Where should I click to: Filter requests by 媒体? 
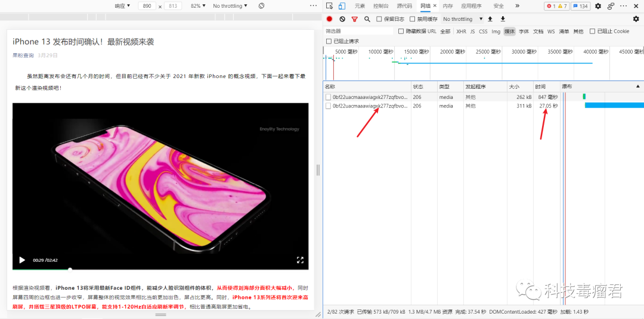[x=509, y=31]
